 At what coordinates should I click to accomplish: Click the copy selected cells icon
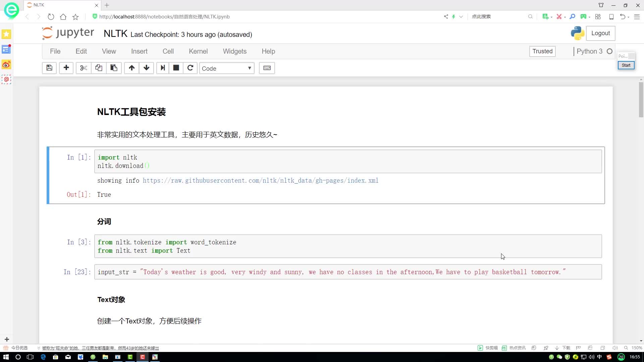click(x=99, y=68)
